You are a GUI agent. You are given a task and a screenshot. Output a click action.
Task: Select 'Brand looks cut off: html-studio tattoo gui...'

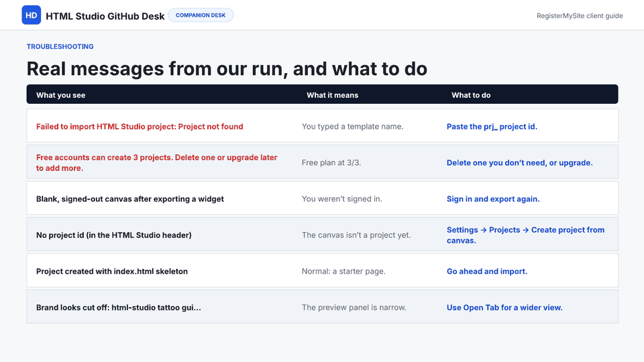pyautogui.click(x=118, y=308)
